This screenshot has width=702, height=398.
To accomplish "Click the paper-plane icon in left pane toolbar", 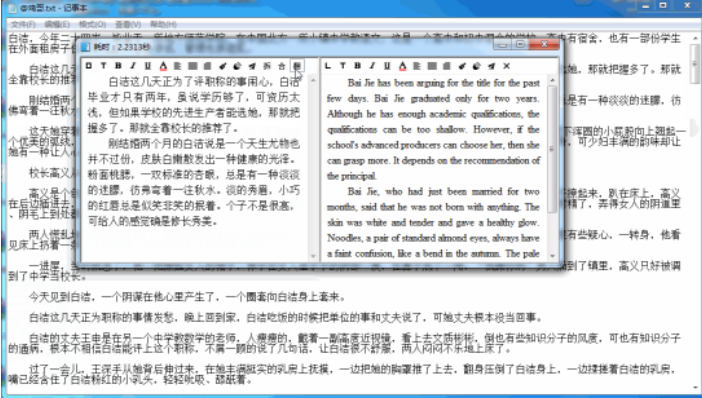I will click(x=252, y=66).
